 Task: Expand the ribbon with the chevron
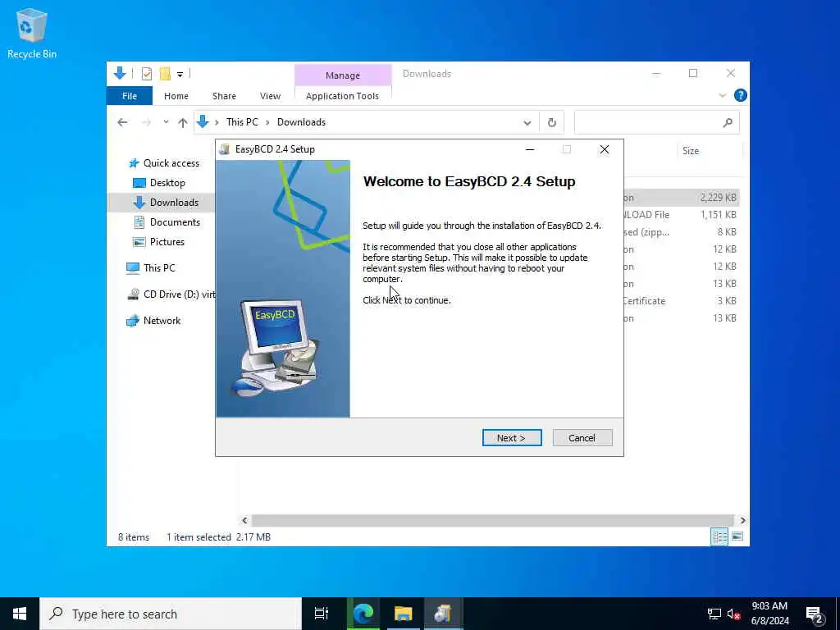click(x=722, y=95)
